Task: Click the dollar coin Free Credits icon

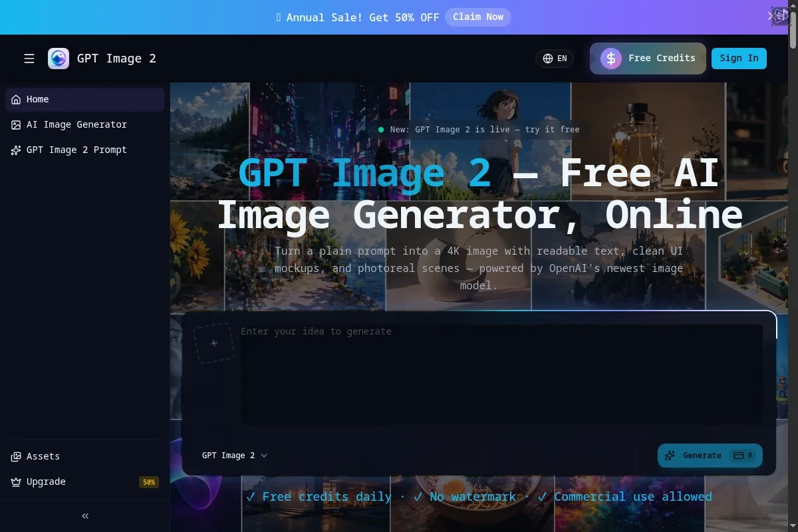Action: point(611,59)
